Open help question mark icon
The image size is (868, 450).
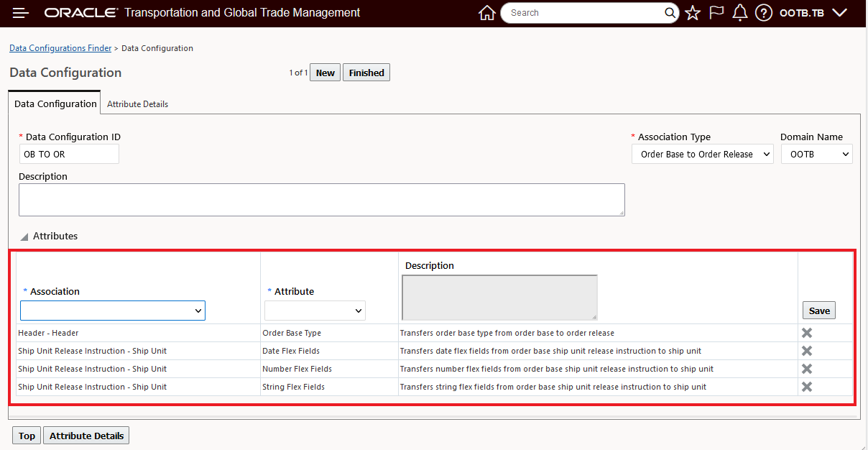[x=764, y=13]
